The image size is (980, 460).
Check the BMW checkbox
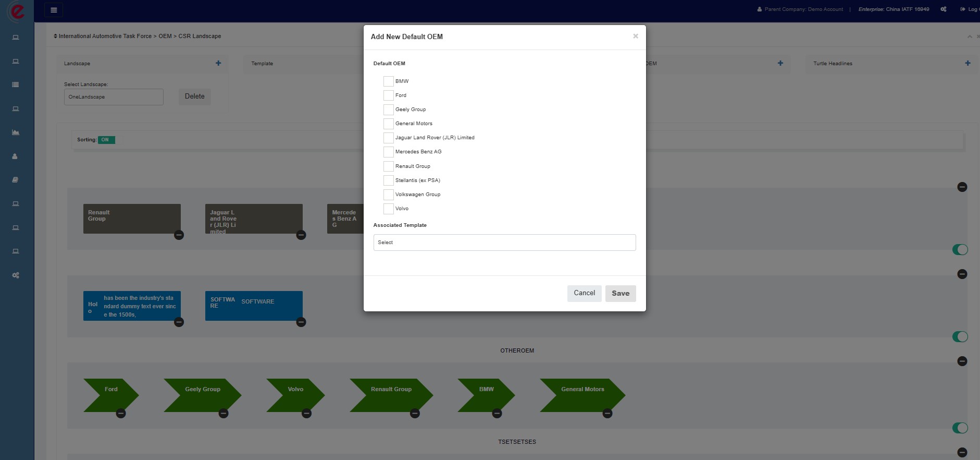coord(388,81)
